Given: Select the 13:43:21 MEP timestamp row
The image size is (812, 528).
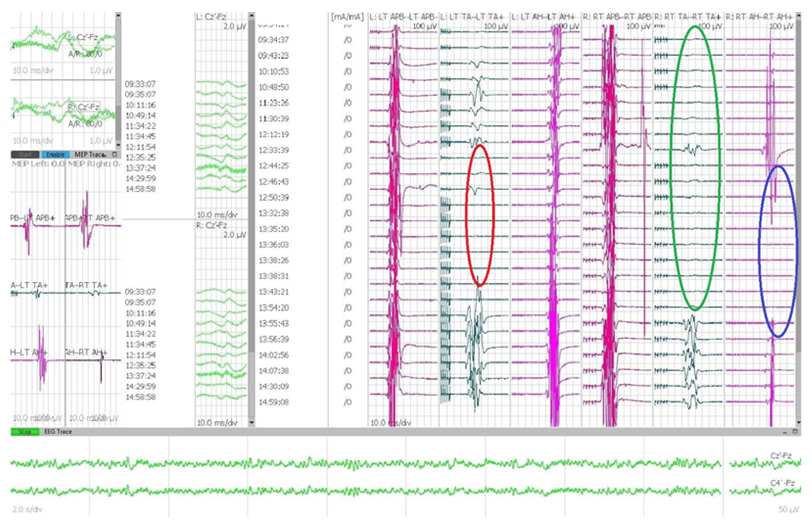Looking at the screenshot, I should [x=273, y=292].
